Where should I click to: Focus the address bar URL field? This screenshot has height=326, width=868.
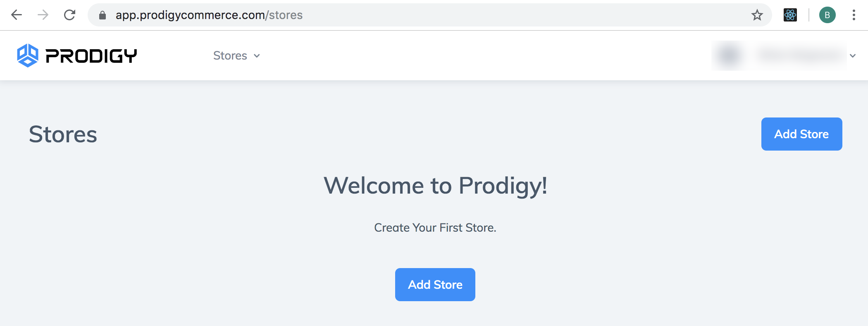tap(430, 15)
